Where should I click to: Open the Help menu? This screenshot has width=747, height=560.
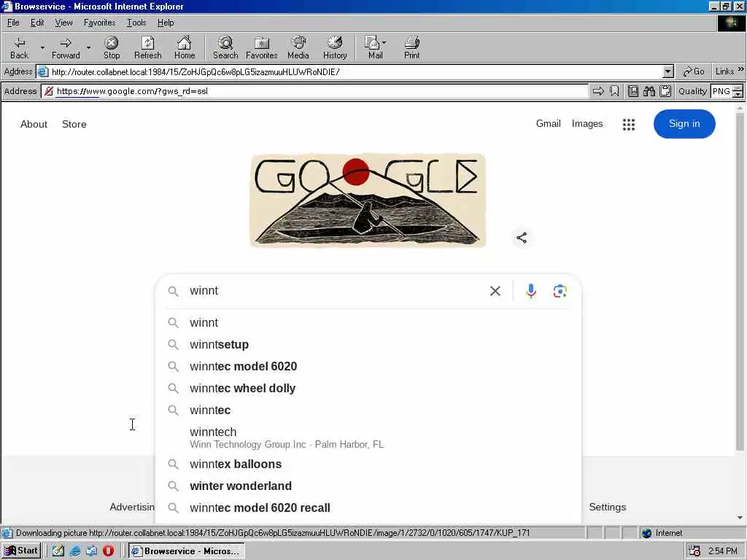point(166,23)
